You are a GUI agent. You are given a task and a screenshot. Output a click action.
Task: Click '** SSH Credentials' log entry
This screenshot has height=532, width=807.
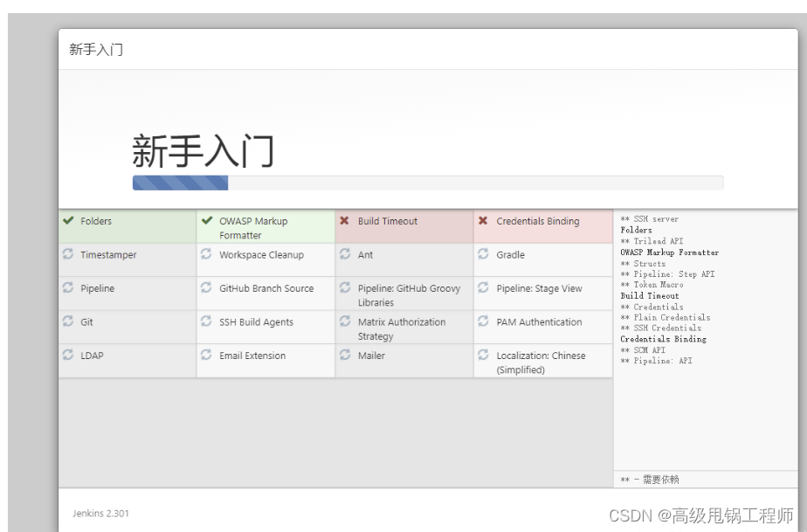(x=661, y=328)
